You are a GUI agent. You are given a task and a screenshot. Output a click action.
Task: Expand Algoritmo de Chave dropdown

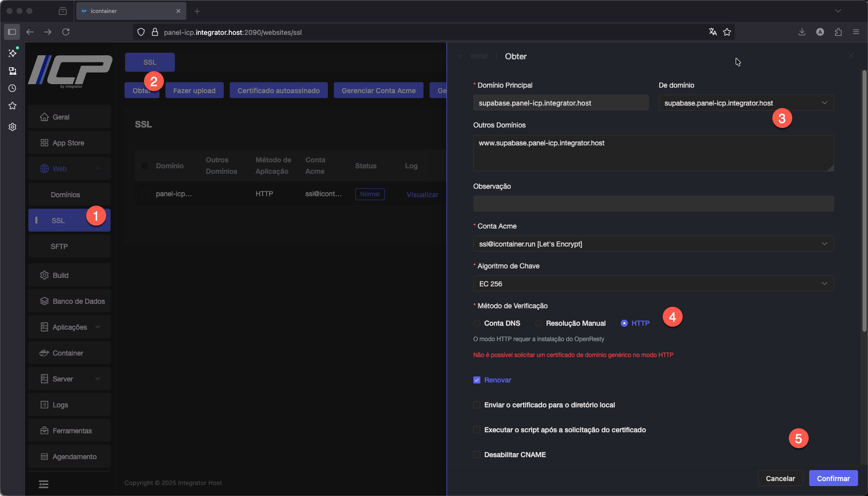653,283
